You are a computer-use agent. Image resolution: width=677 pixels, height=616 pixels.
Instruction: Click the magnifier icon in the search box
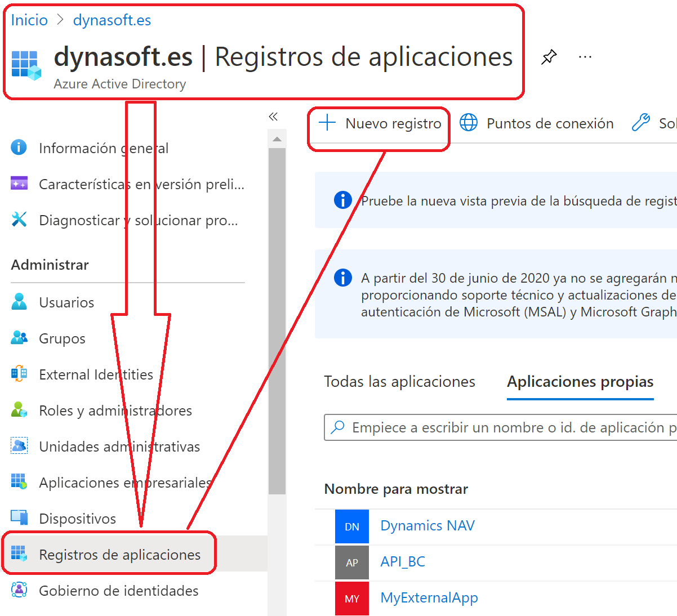pos(338,427)
